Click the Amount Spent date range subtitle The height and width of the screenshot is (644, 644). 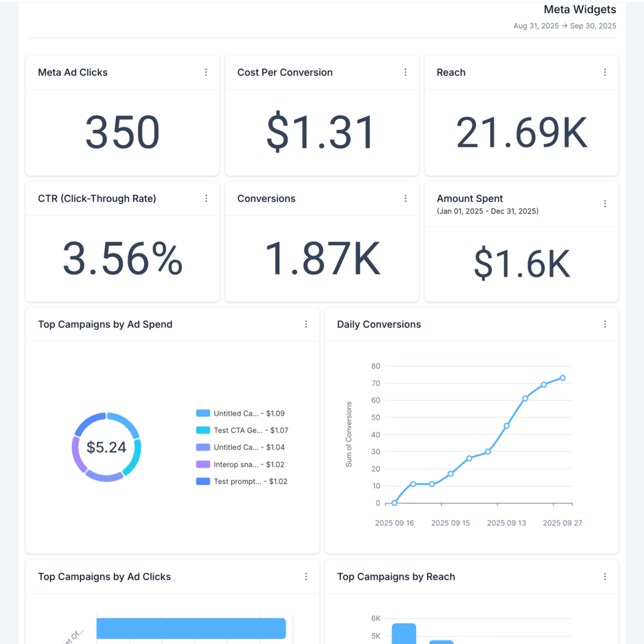(488, 211)
